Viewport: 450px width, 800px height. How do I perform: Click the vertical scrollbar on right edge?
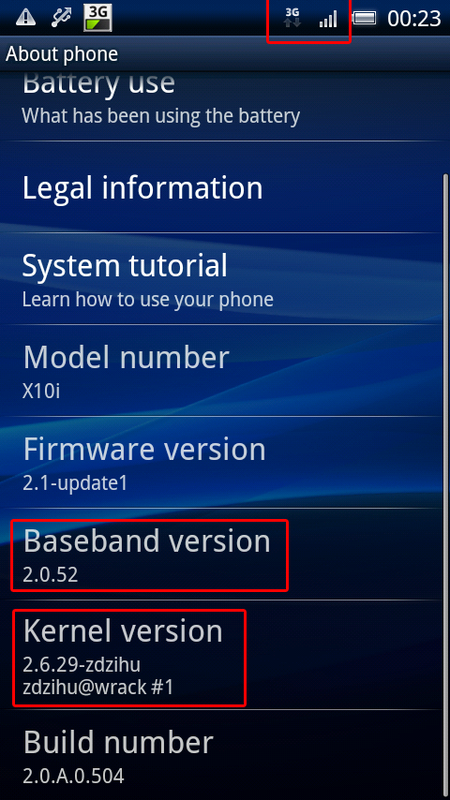click(445, 485)
